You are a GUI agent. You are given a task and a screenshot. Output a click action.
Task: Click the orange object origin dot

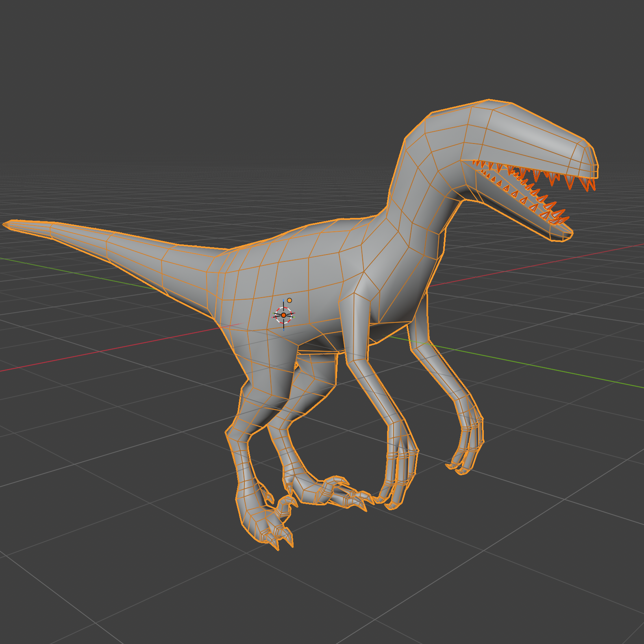(x=289, y=300)
